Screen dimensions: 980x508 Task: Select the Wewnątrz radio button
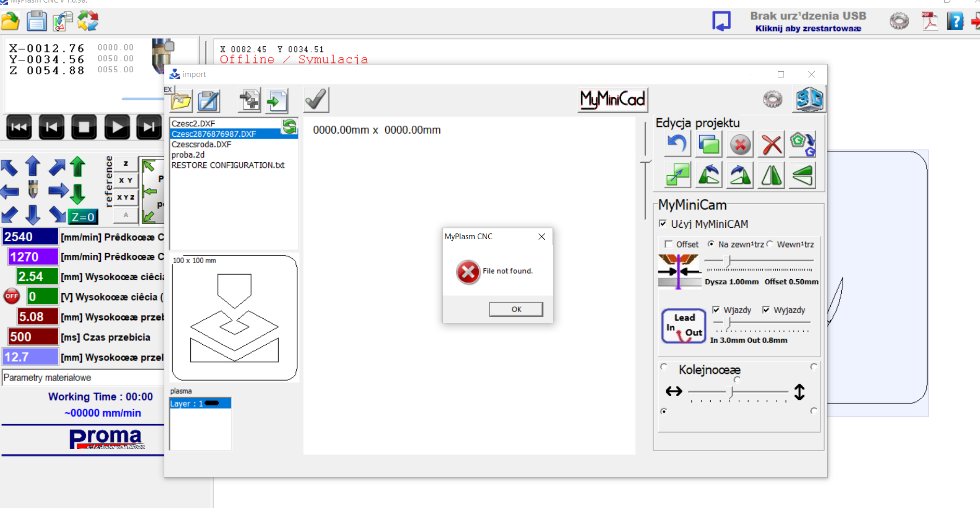tap(770, 244)
